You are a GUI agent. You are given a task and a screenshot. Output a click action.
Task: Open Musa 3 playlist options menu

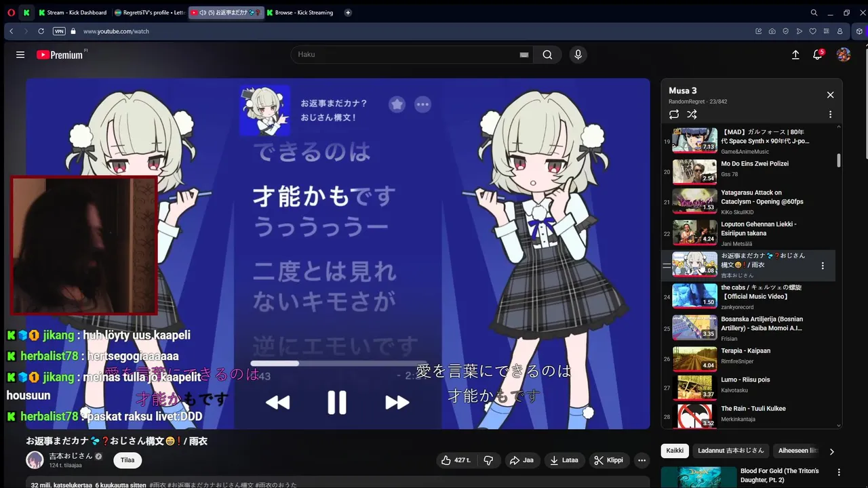coord(830,115)
